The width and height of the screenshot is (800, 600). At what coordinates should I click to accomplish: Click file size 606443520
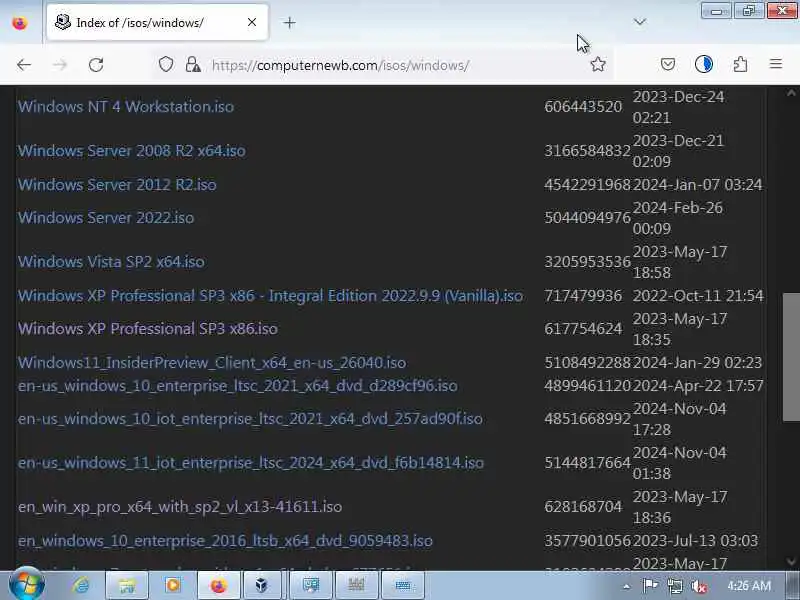pyautogui.click(x=583, y=106)
